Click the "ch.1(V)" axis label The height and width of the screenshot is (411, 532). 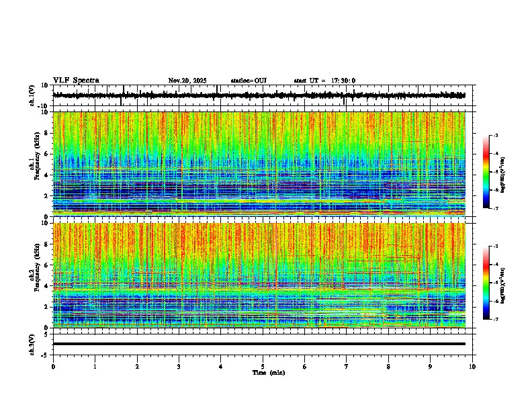coord(32,95)
